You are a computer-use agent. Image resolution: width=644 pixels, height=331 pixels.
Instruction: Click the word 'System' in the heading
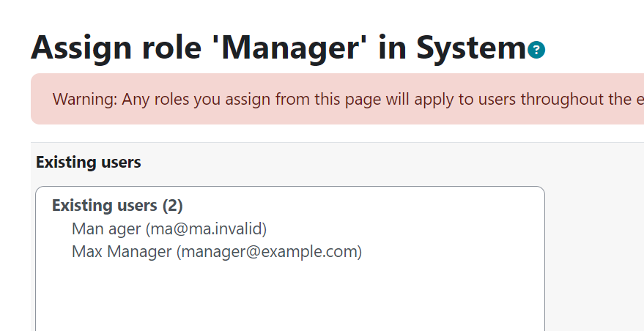[x=471, y=48]
